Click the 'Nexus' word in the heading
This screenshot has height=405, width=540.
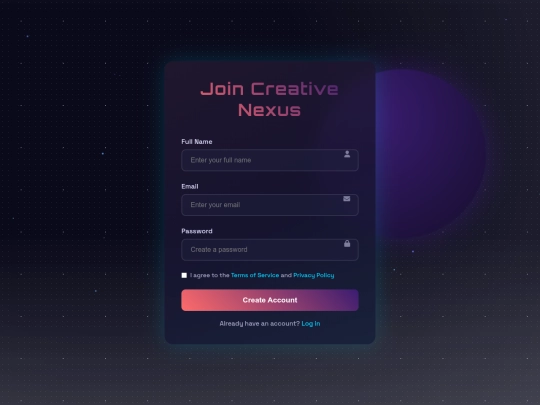pos(270,110)
